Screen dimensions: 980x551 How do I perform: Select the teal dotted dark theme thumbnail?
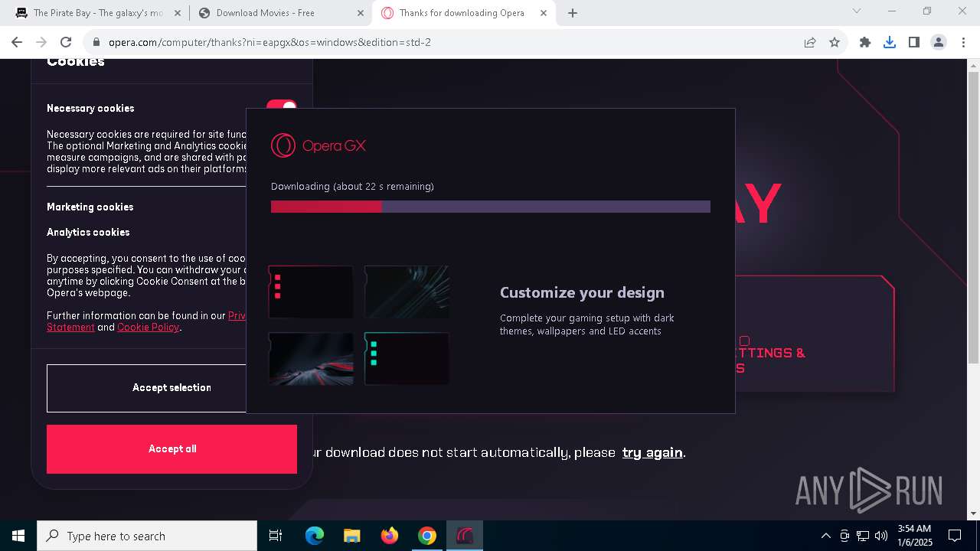[407, 358]
